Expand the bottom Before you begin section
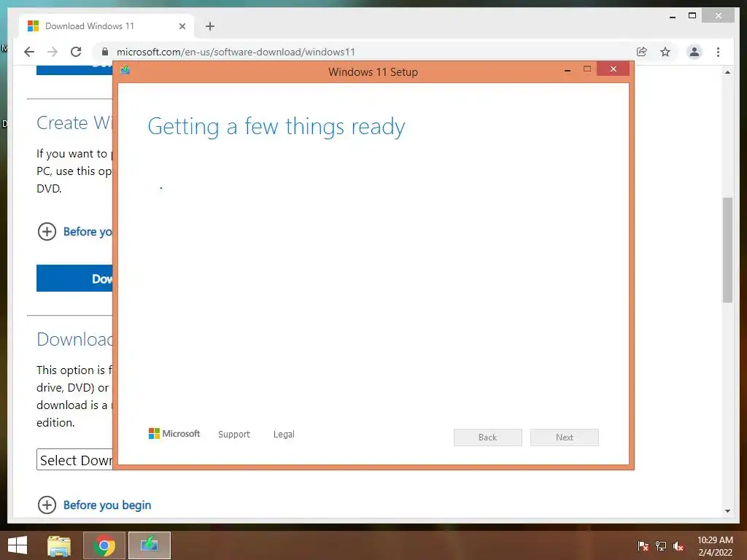Image resolution: width=747 pixels, height=560 pixels. coord(94,505)
